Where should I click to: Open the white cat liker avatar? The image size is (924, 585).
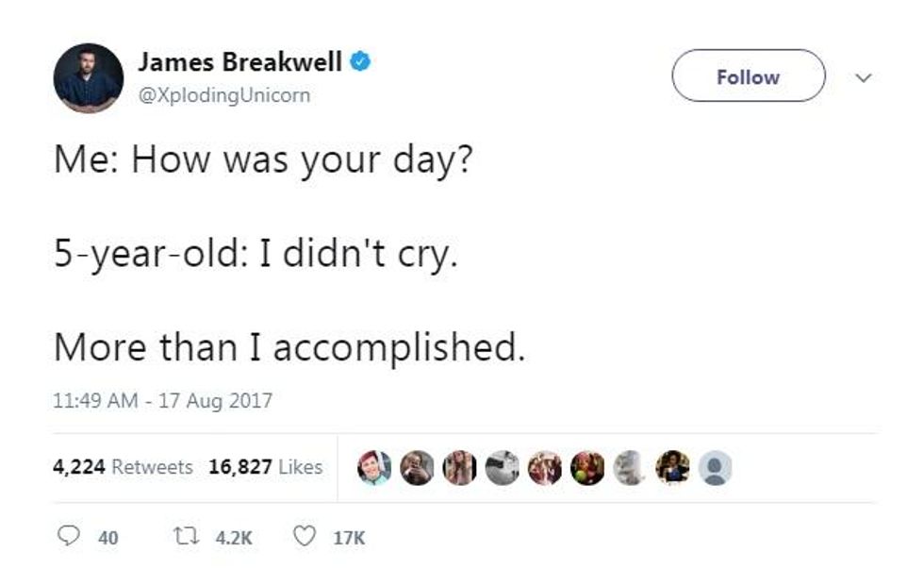(630, 467)
